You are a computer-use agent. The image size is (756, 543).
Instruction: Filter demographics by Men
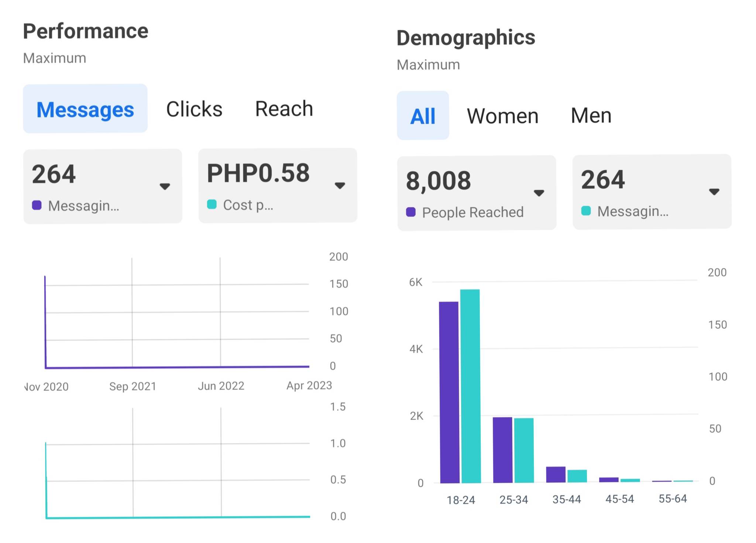[591, 116]
